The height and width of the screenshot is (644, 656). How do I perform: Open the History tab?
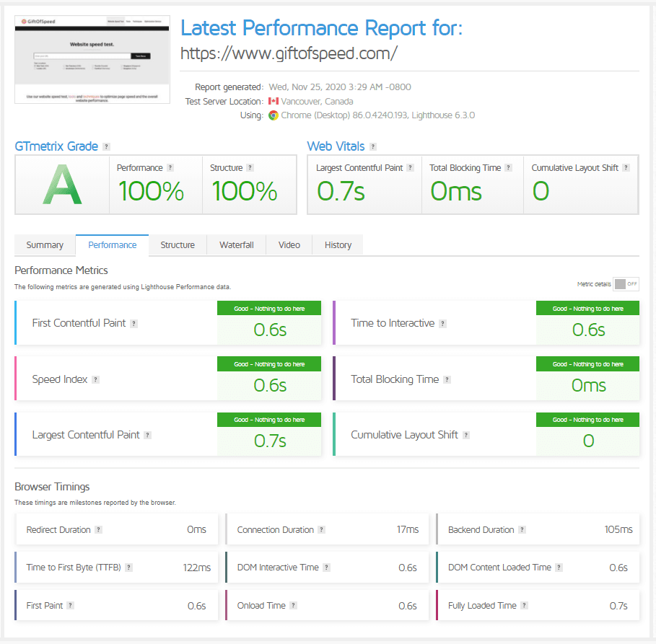tap(337, 245)
